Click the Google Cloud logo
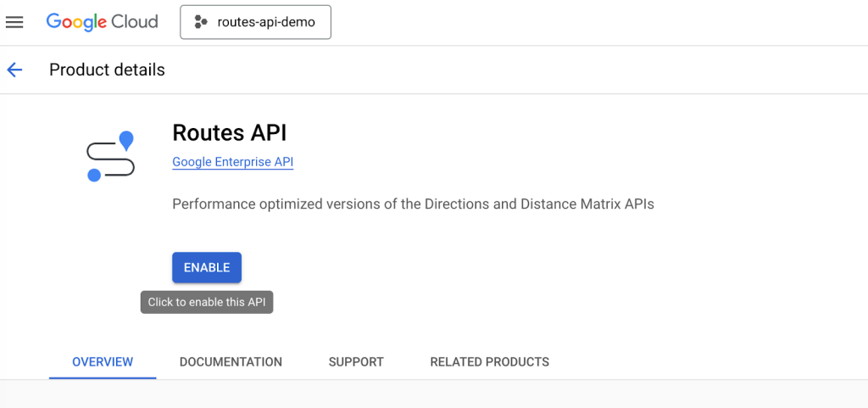Screen dimensions: 868x408 tap(102, 22)
